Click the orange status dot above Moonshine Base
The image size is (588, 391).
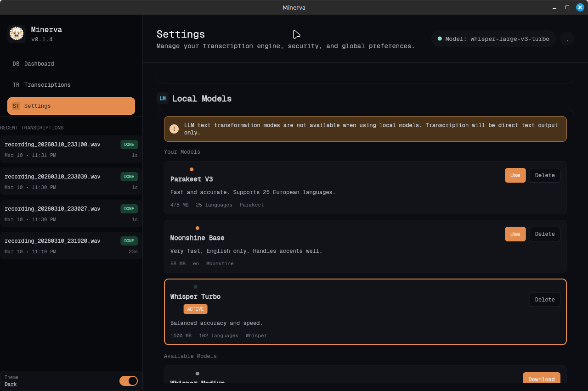[197, 228]
